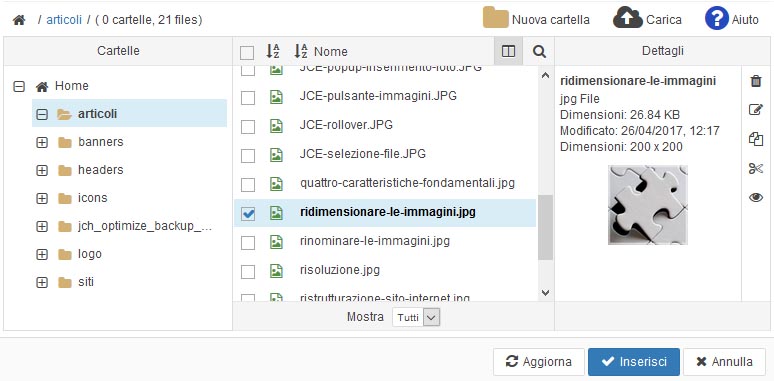Select Home in the folder tree
Screen dimensions: 774x381
point(62,86)
